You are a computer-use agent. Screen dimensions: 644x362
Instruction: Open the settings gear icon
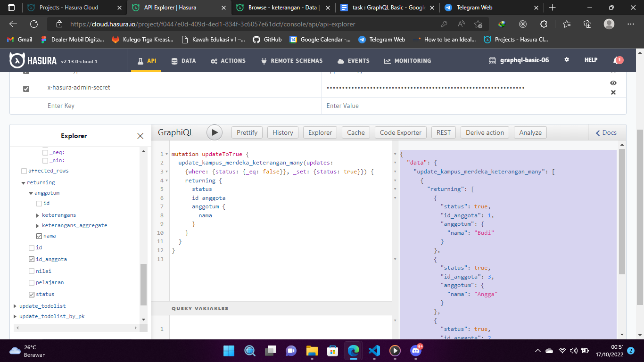(566, 60)
